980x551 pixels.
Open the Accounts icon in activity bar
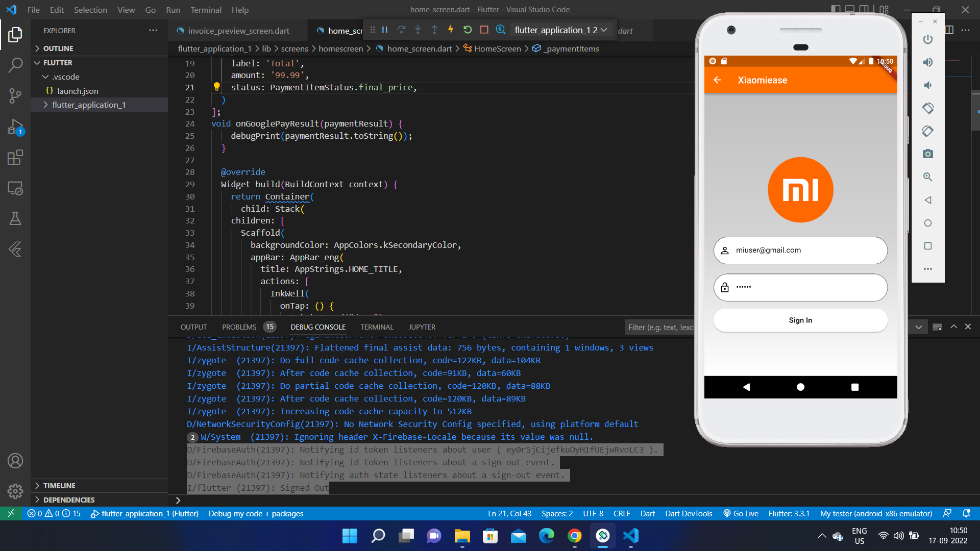coord(15,461)
